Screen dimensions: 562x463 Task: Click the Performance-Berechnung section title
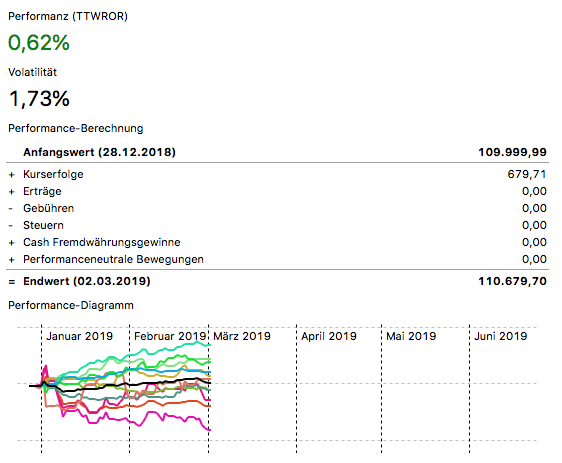(76, 128)
